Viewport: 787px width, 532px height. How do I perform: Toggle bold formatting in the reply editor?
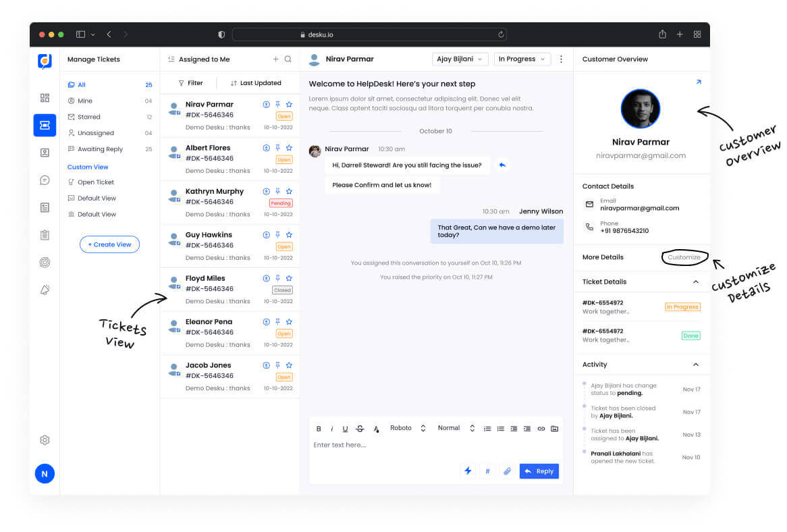coord(319,428)
